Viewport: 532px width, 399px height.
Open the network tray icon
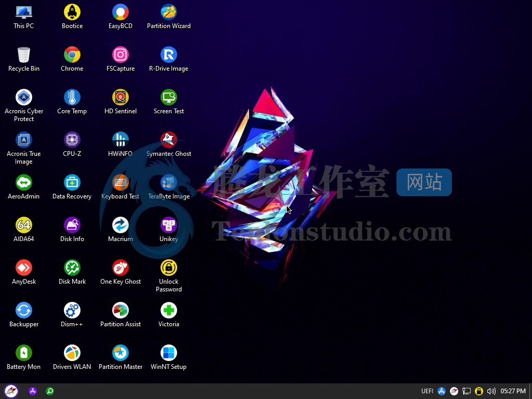pos(467,391)
